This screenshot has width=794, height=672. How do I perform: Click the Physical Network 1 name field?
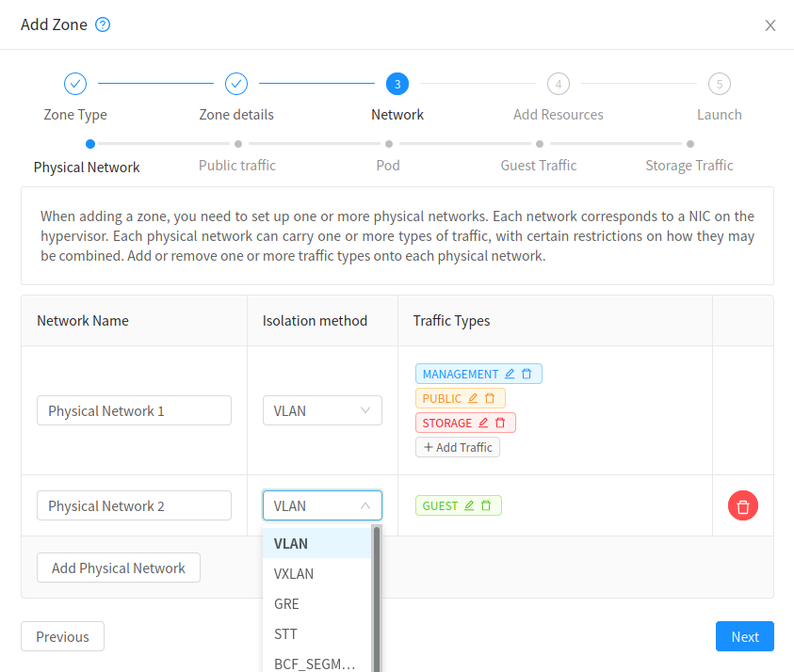pyautogui.click(x=133, y=409)
